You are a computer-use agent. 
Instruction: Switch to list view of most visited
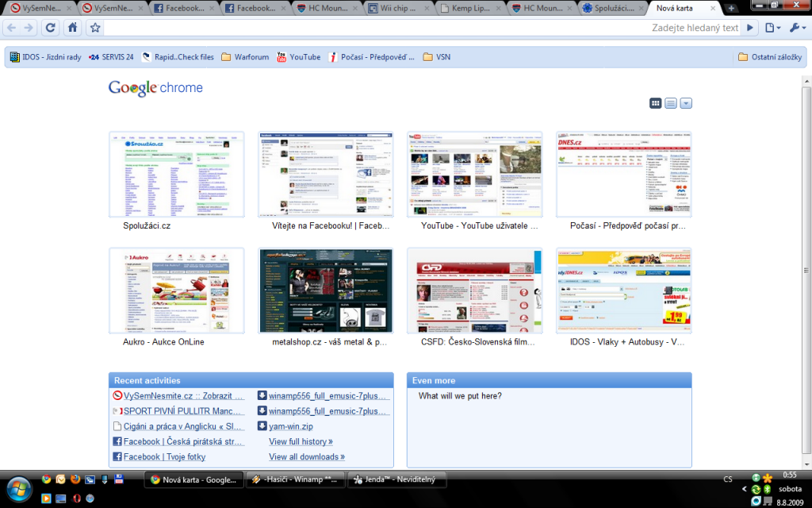coord(671,103)
